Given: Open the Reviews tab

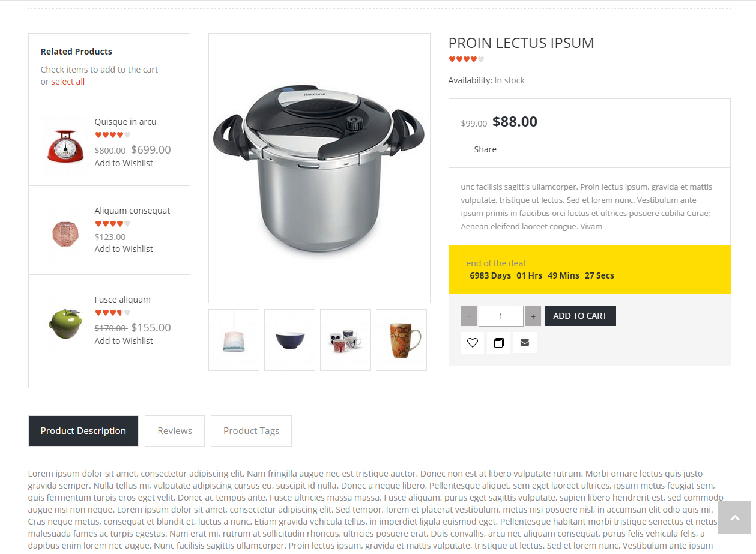Looking at the screenshot, I should (x=175, y=431).
